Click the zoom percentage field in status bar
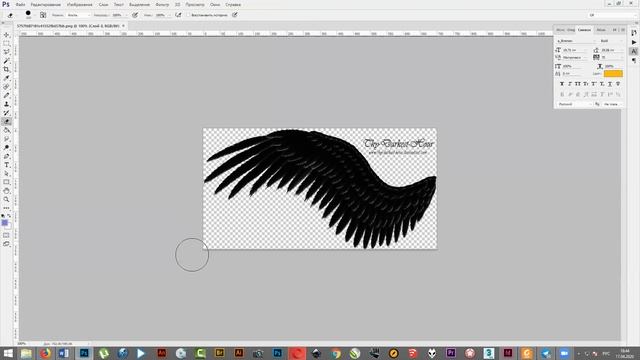Image resolution: width=640 pixels, height=360 pixels. 22,344
